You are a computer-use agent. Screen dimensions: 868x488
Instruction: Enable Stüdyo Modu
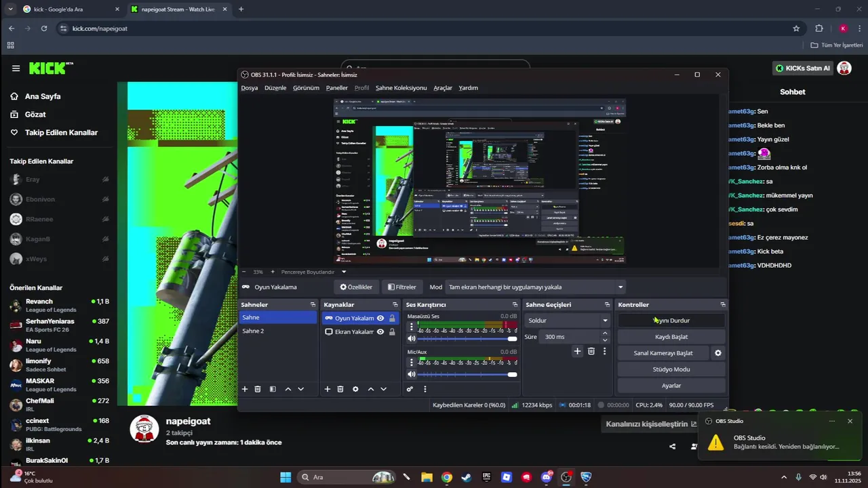pos(671,369)
